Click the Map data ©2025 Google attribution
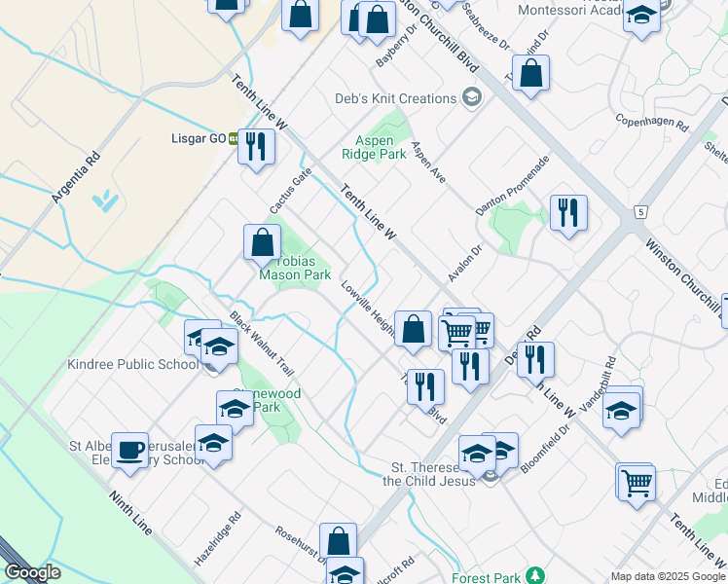Screen dimensions: 728x584 [668, 577]
